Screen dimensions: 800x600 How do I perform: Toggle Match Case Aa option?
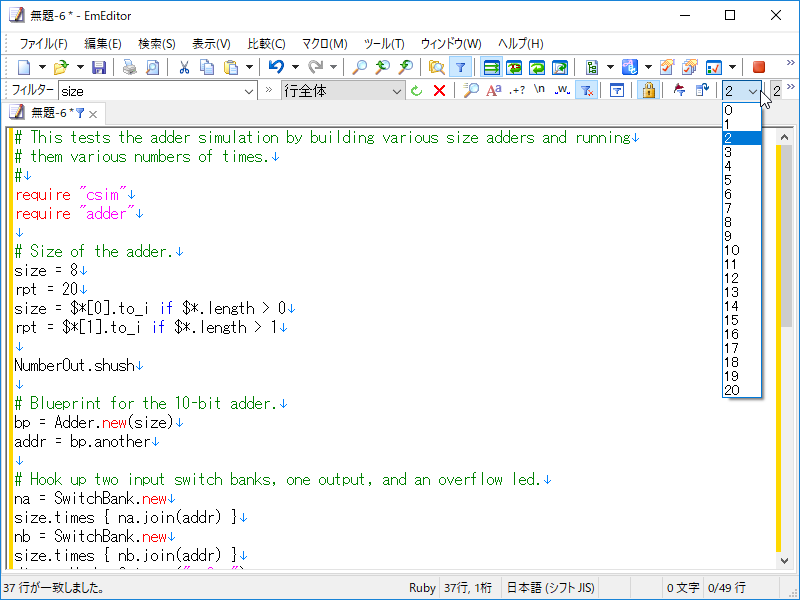point(493,91)
